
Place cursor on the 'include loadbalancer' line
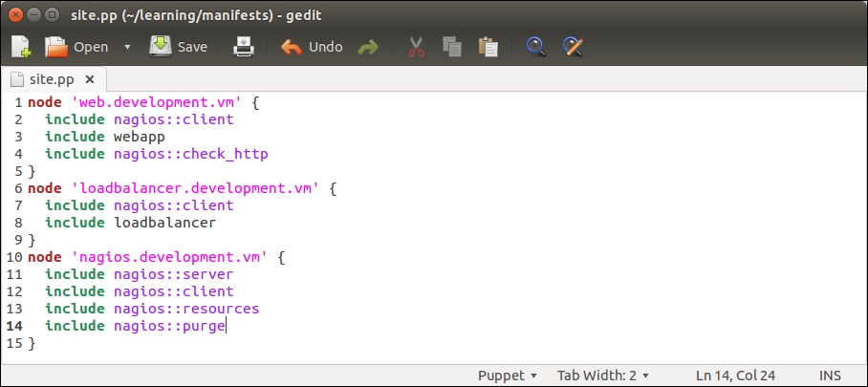(x=130, y=223)
